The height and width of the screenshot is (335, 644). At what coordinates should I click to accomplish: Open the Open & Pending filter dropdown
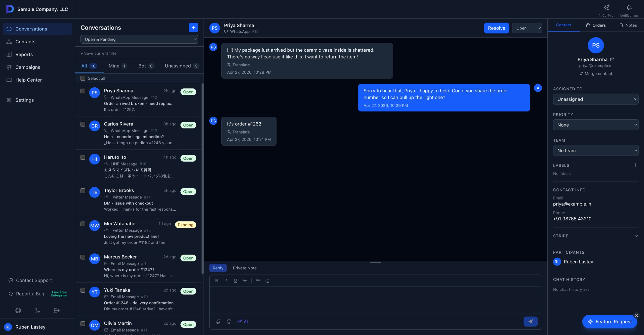[x=139, y=39]
